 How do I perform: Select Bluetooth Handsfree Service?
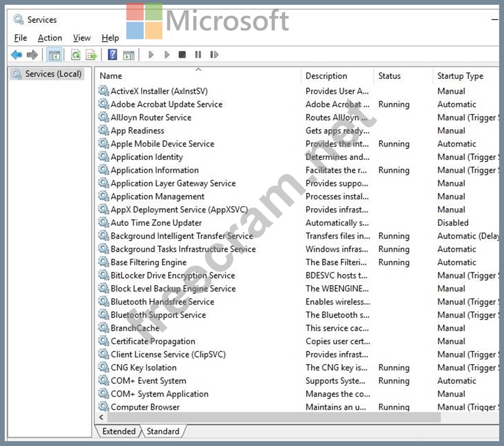point(162,302)
